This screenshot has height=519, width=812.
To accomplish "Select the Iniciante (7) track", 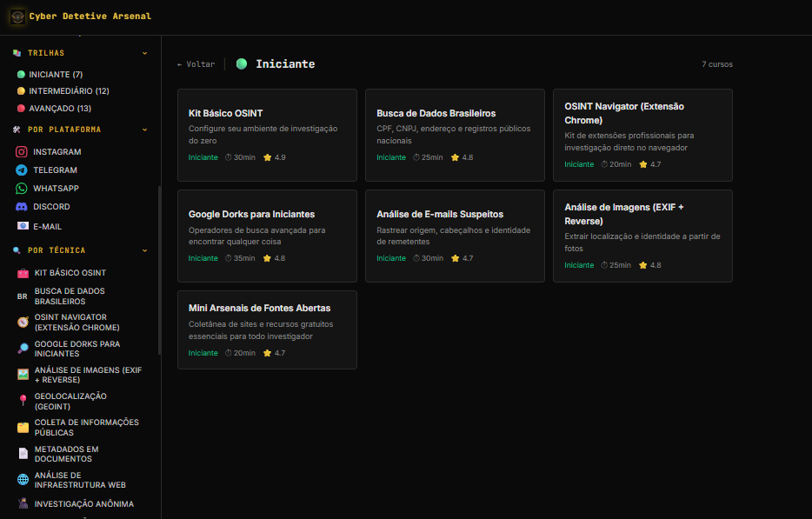I will [50, 75].
